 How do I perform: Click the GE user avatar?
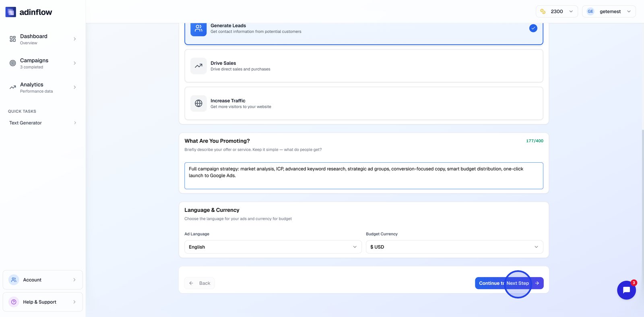[590, 12]
